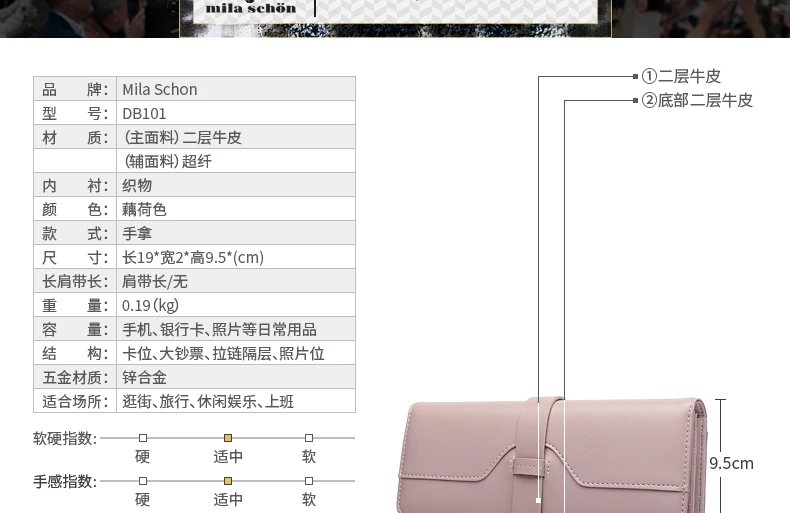Select the lining value 织物
This screenshot has height=513, width=790.
coord(137,185)
